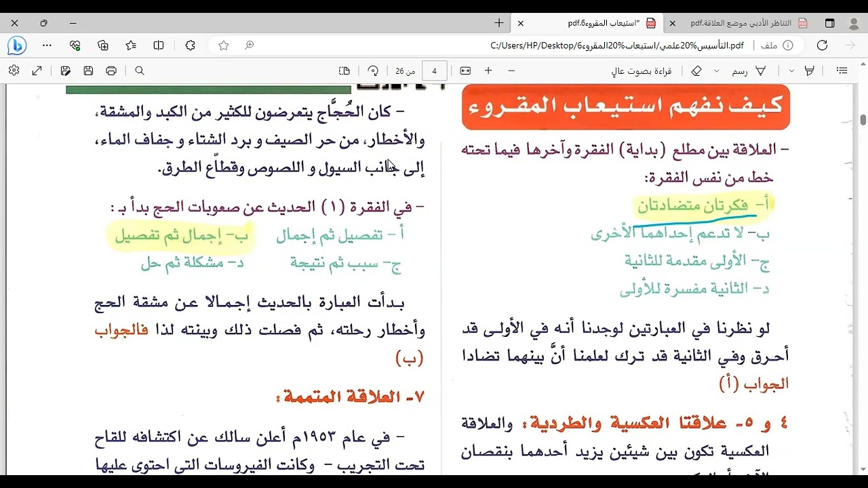Switch to the التناظر الأدبي موضع العلاقة.pdf tab
The width and height of the screenshot is (868, 488).
(740, 23)
